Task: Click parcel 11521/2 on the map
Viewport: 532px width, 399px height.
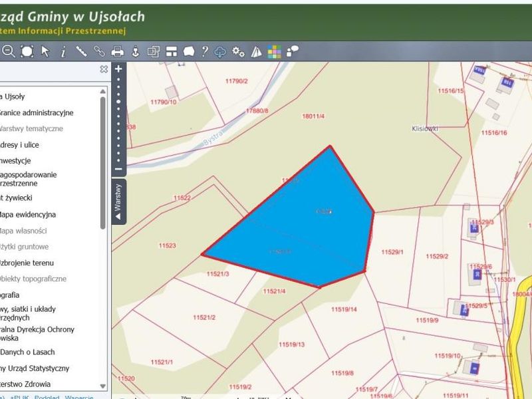Action: coord(204,318)
